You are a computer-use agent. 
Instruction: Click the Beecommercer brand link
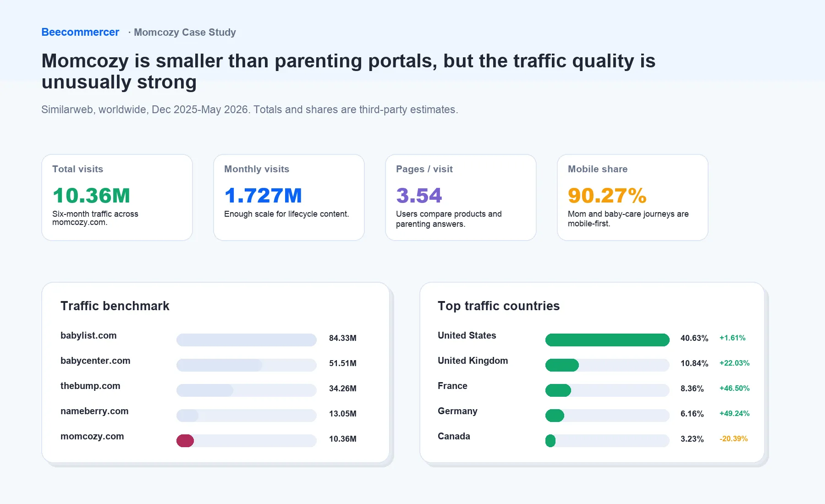[80, 32]
